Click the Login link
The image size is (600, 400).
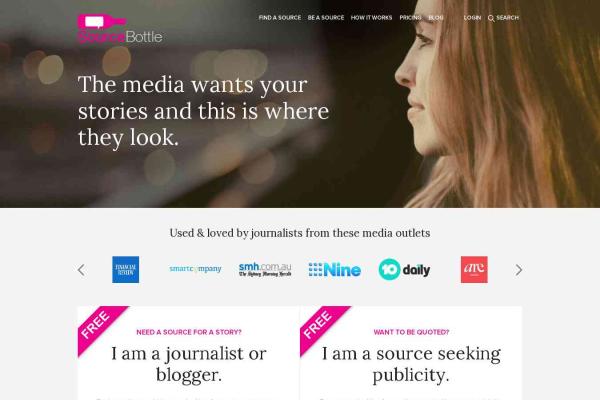click(x=472, y=18)
